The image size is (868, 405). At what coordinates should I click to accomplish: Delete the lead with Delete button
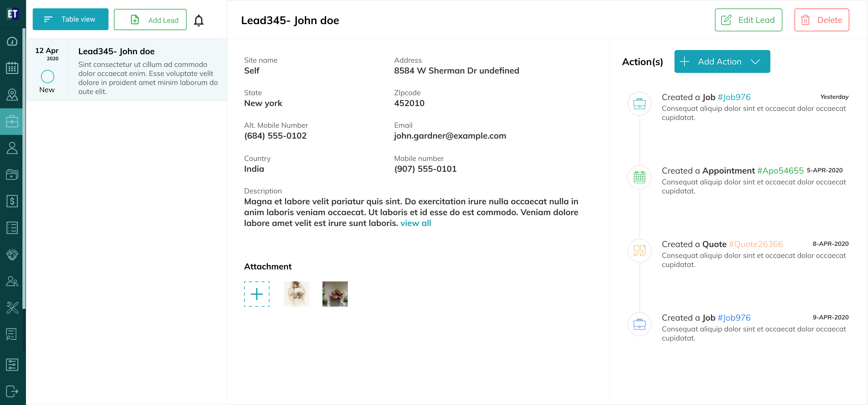point(822,20)
